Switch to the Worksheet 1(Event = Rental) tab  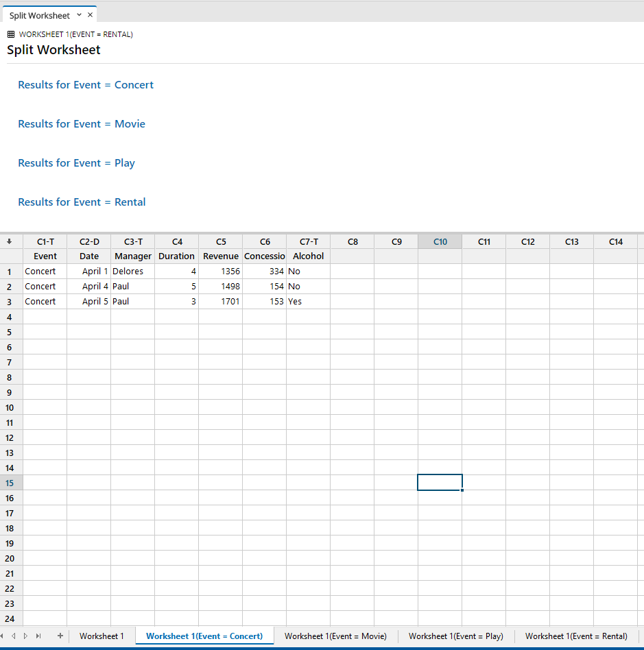576,636
